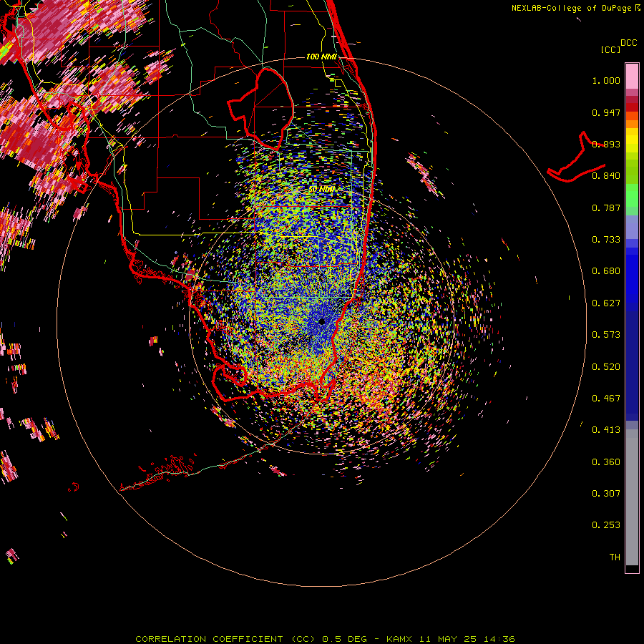Click the 100 NMI range ring label
The height and width of the screenshot is (644, 644).
click(321, 57)
